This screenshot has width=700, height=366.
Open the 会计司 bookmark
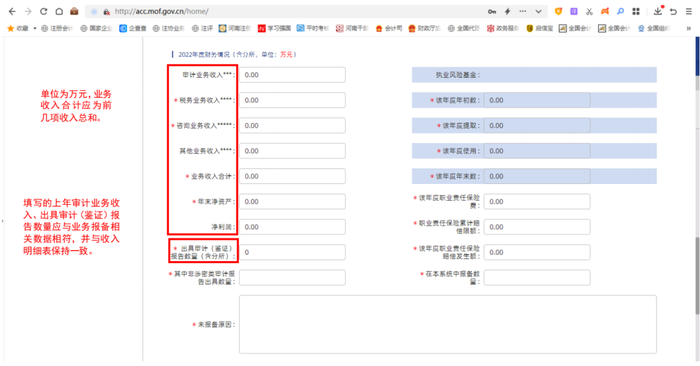pos(389,28)
